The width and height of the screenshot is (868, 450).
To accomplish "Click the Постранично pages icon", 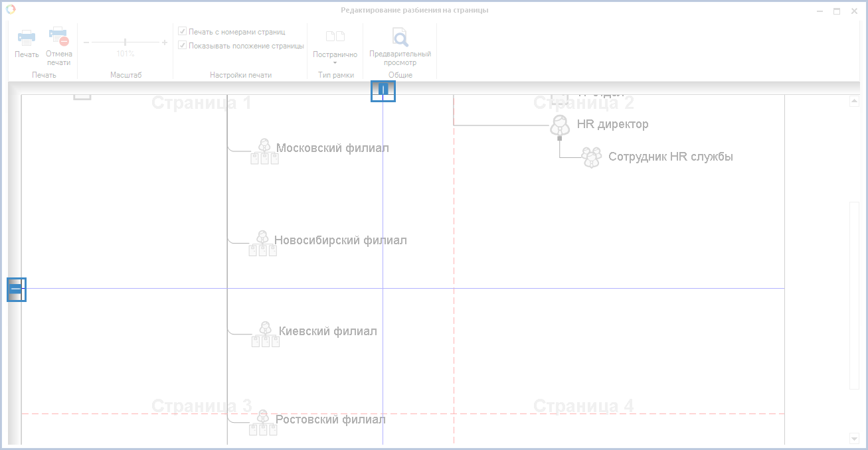I will tap(335, 37).
